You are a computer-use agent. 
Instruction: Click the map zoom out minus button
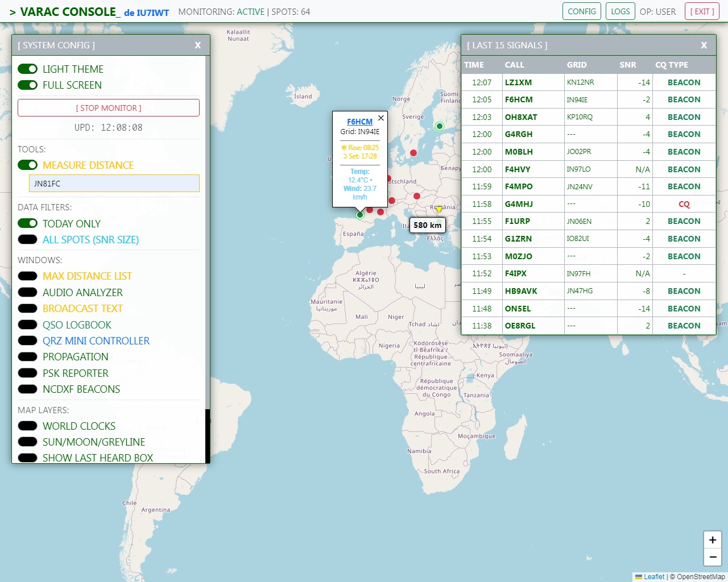click(713, 557)
